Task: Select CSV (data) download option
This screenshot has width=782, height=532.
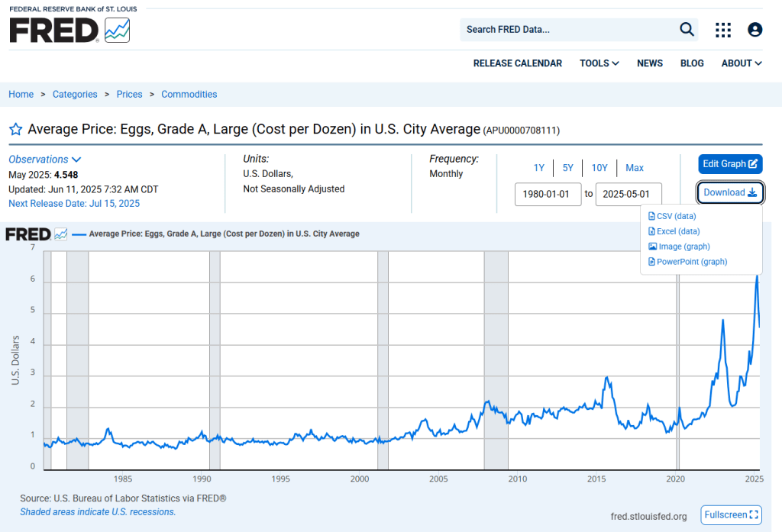Action: coord(676,216)
